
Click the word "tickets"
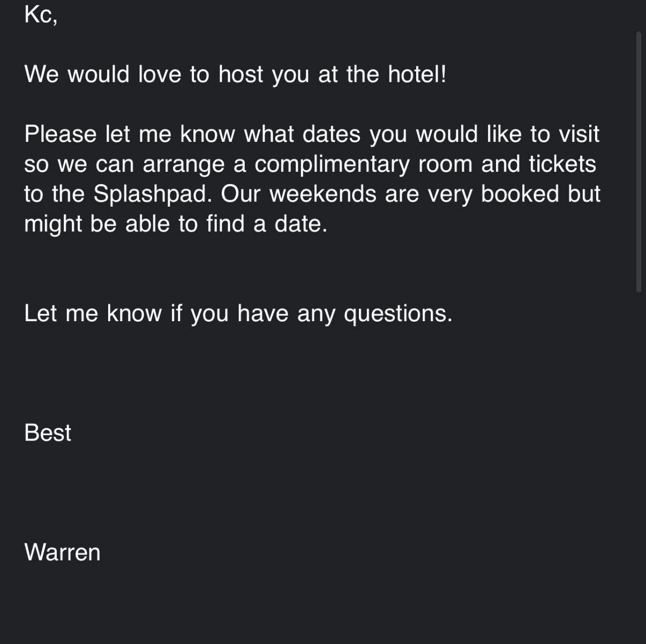pos(562,164)
